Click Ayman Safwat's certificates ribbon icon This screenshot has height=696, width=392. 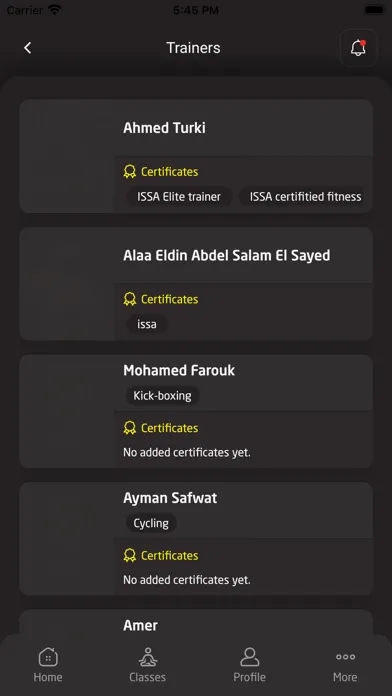point(130,555)
